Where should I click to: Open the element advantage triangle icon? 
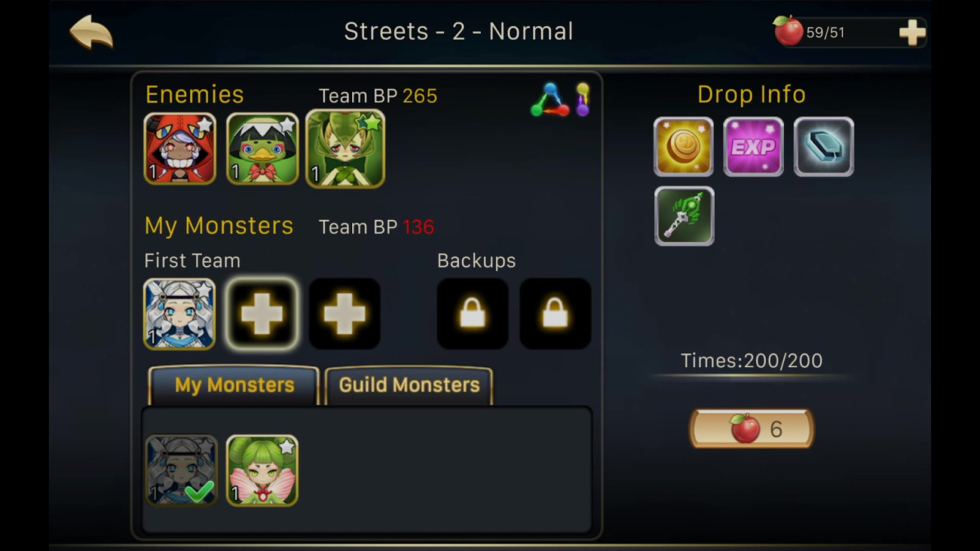(549, 100)
